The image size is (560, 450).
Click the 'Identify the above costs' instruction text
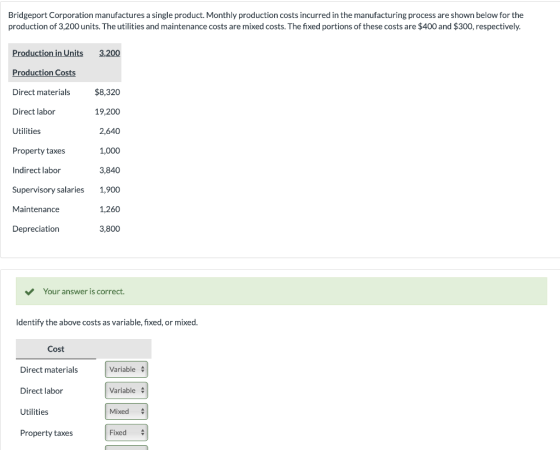coord(107,322)
